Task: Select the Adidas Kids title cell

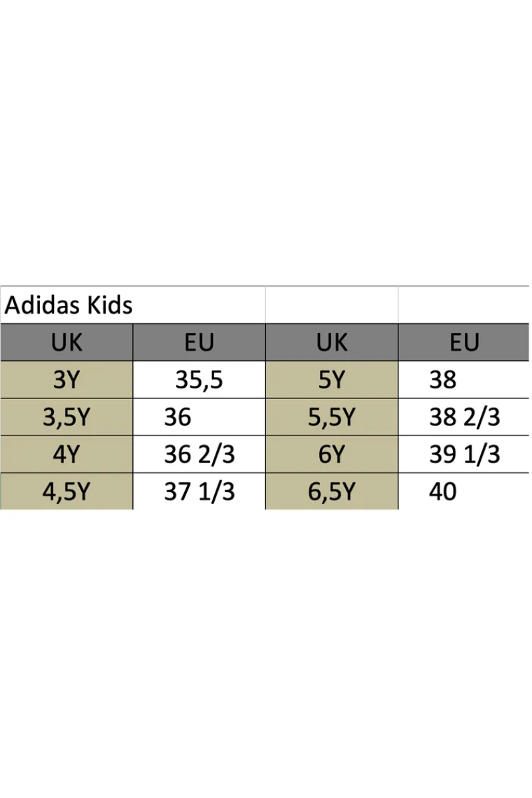Action: (133, 305)
